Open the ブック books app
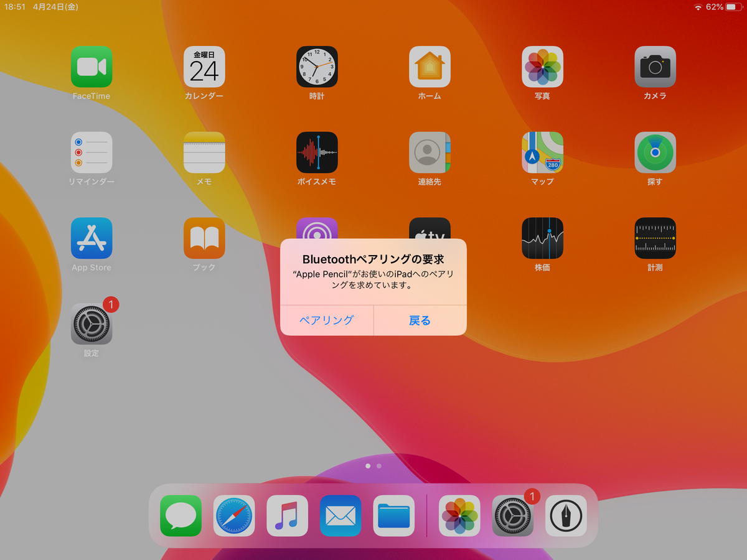747x560 pixels. [x=204, y=238]
